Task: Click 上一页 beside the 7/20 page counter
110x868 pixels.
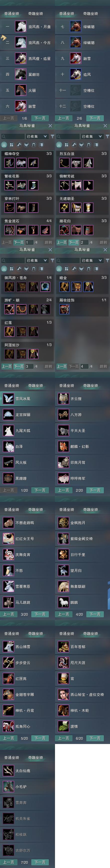Action: pyautogui.click(x=9, y=860)
